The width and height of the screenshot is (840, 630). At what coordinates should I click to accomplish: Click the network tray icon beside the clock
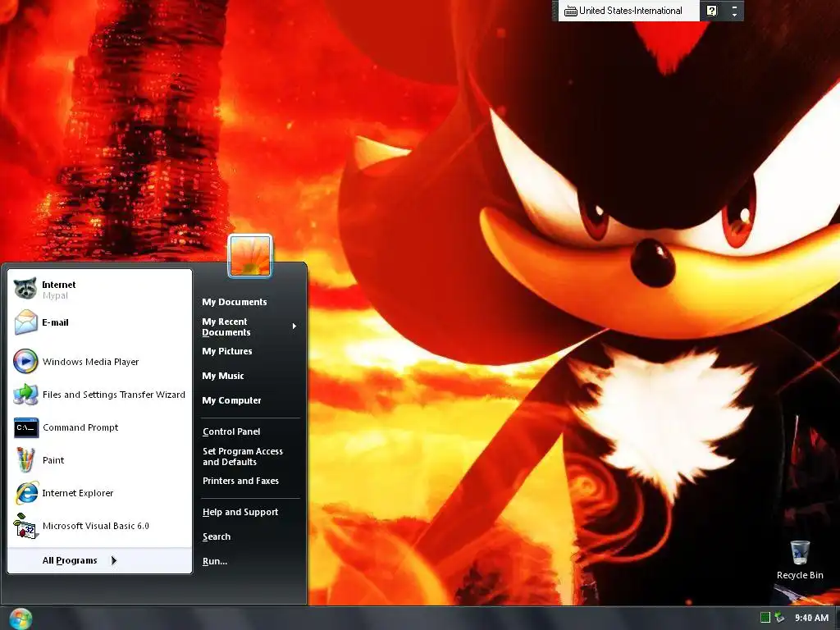(779, 618)
